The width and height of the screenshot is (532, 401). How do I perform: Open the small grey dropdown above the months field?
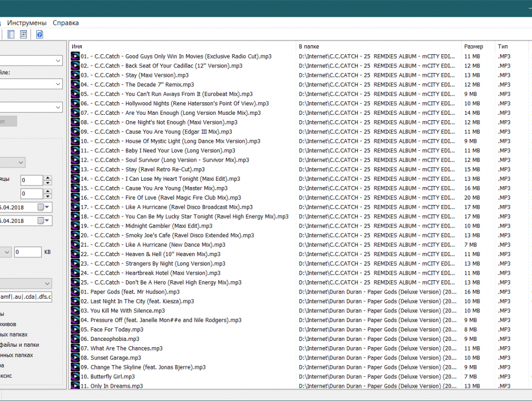(x=21, y=162)
